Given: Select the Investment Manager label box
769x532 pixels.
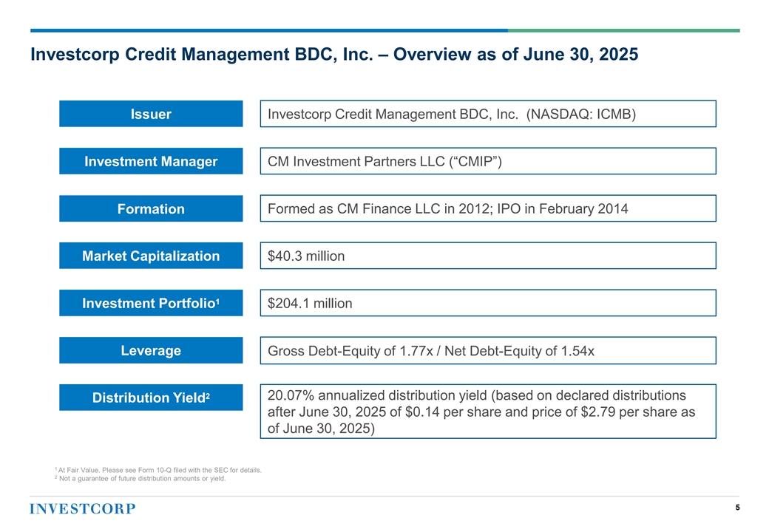Looking at the screenshot, I should [x=151, y=161].
